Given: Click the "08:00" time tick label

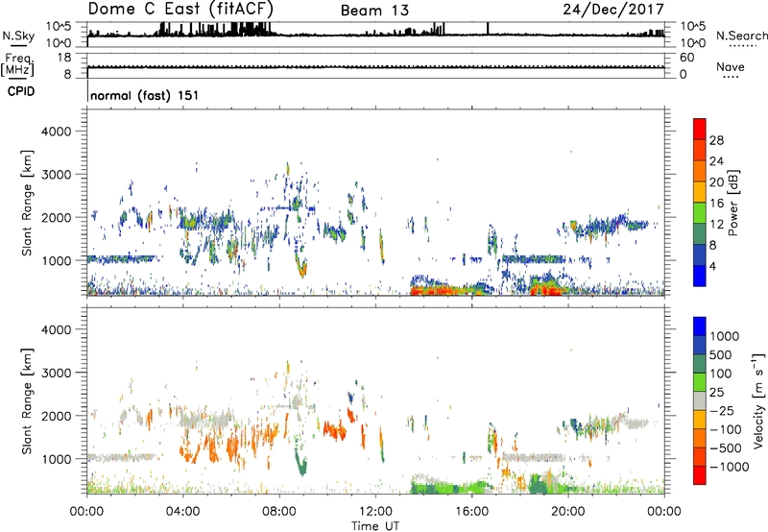Looking at the screenshot, I should coord(279,512).
